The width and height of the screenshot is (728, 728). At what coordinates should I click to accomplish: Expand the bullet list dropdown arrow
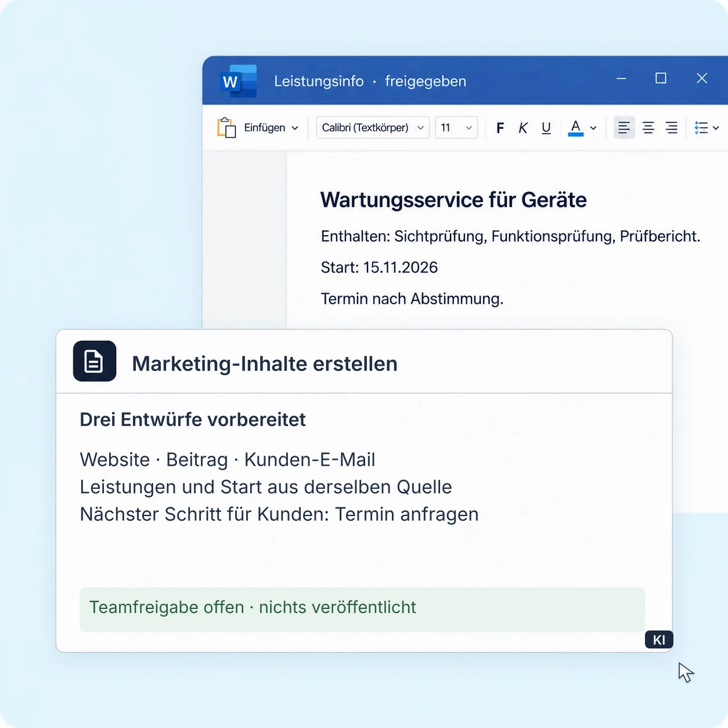(716, 128)
